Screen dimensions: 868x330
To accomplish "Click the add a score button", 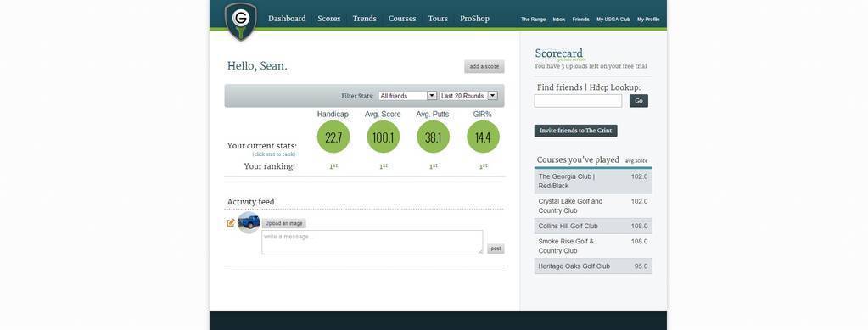I will tap(484, 66).
